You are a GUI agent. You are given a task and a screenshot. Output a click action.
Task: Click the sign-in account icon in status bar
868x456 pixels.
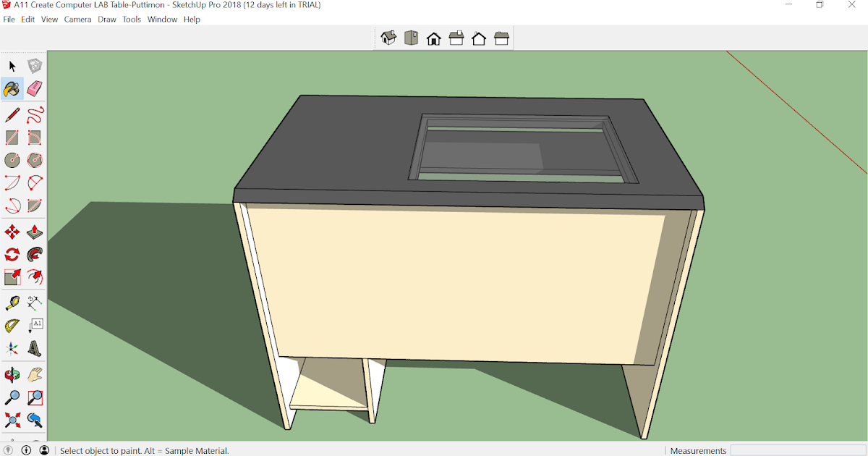pyautogui.click(x=45, y=450)
